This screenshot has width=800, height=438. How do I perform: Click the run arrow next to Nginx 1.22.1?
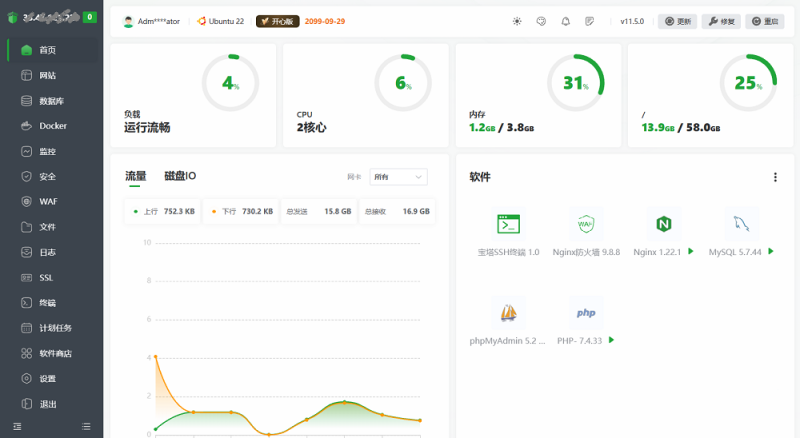pos(691,251)
